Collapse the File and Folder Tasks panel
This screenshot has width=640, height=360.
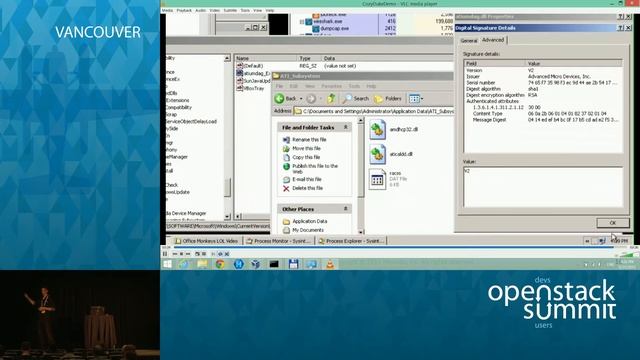point(346,127)
